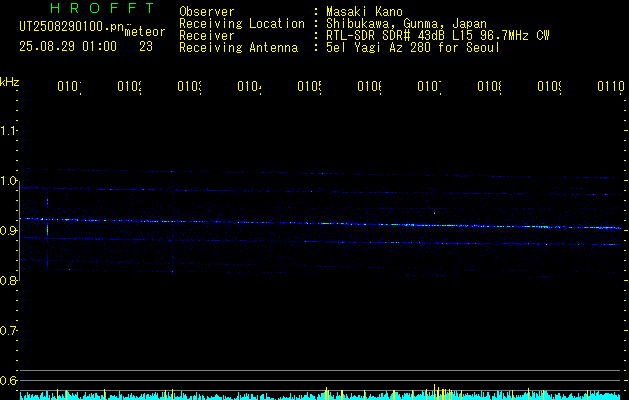The width and height of the screenshot is (629, 400).
Task: Select the filename UT2508290100.pn
Action: pyautogui.click(x=71, y=27)
